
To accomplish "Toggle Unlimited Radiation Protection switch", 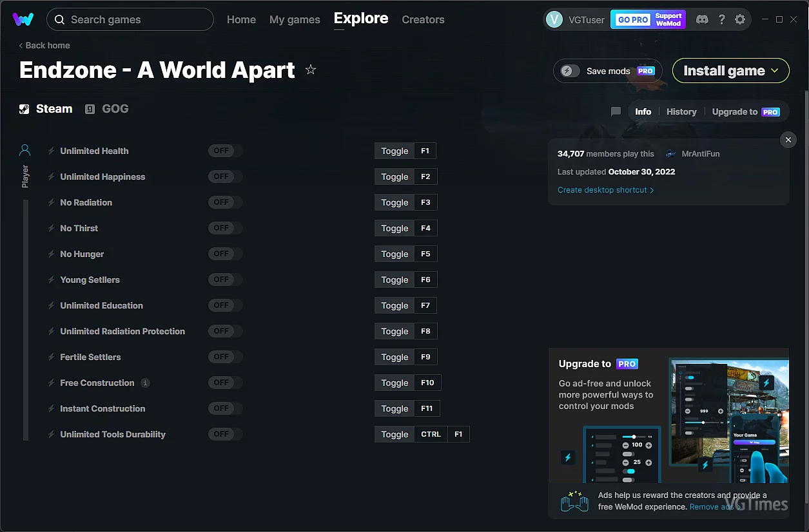I will tap(225, 331).
